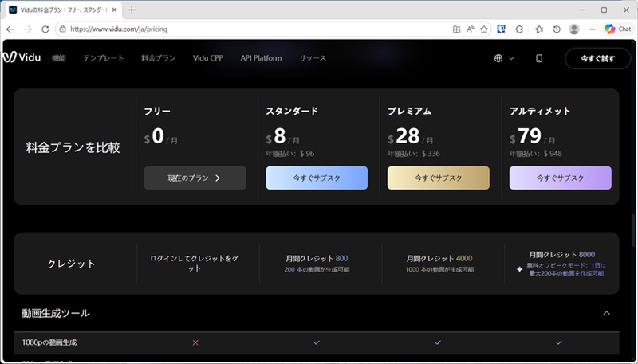The width and height of the screenshot is (638, 364).
Task: Click the 動画生成ツール heading
Action: [x=56, y=313]
